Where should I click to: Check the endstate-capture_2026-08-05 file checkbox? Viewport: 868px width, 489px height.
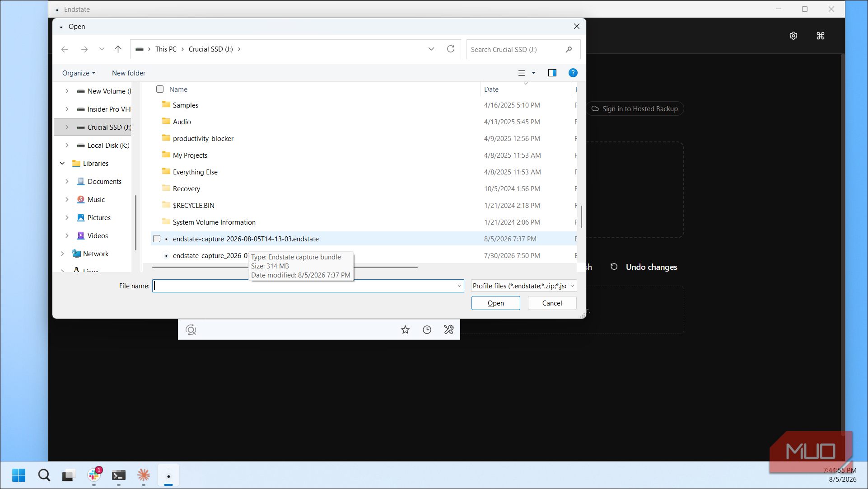pyautogui.click(x=157, y=239)
